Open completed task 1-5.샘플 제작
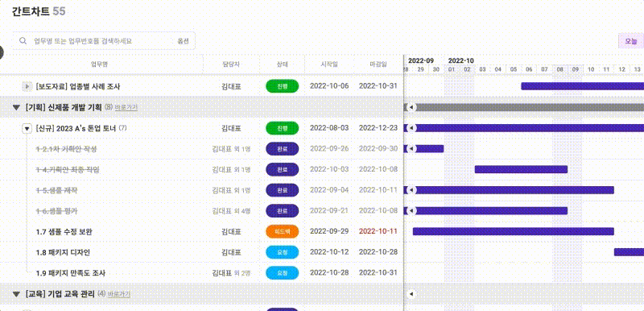The width and height of the screenshot is (644, 311). (x=56, y=190)
